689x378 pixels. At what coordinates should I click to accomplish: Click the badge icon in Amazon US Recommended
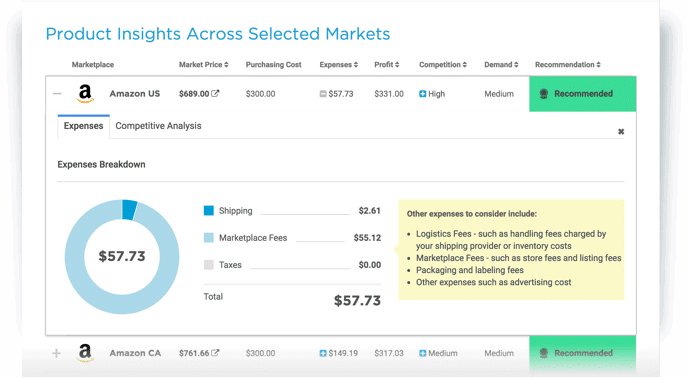tap(544, 94)
